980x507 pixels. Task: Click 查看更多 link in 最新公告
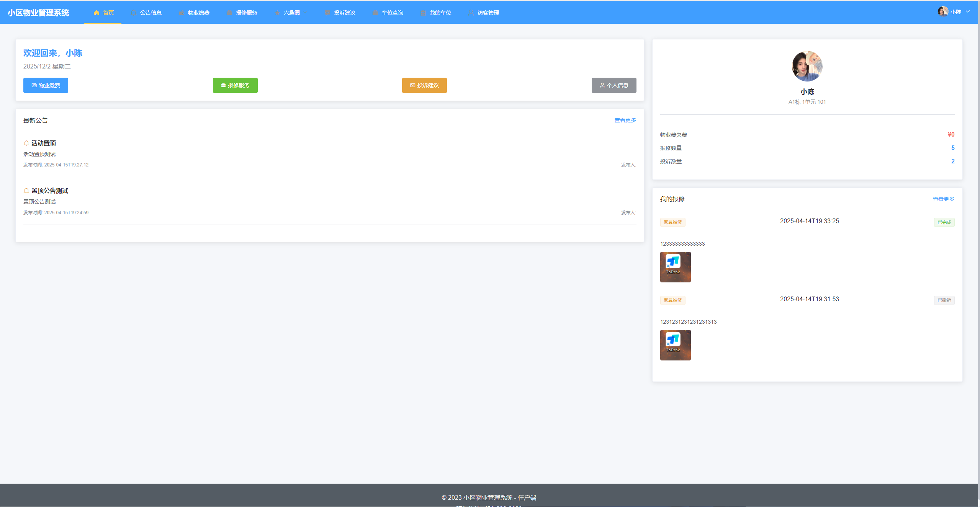pos(625,120)
